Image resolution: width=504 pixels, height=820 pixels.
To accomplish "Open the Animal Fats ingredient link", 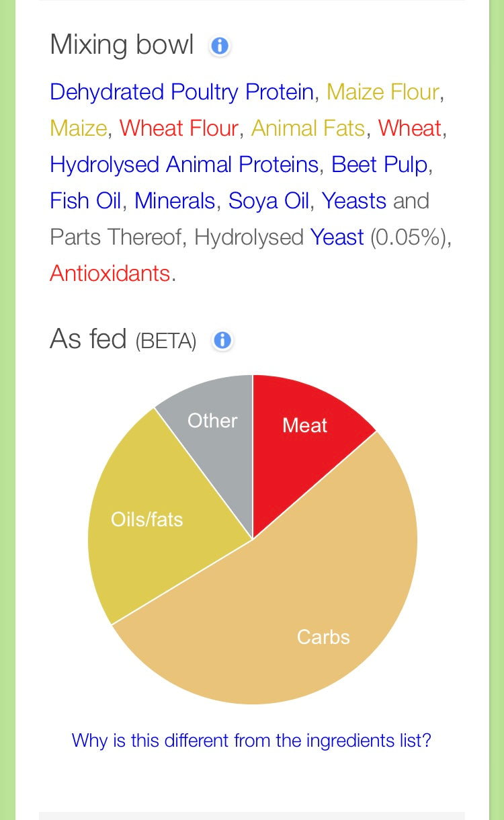I will 308,128.
